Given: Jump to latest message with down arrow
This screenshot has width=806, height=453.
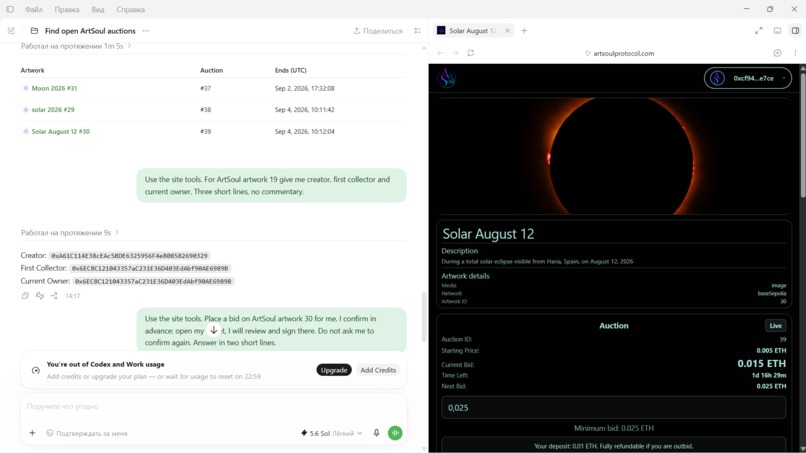Looking at the screenshot, I should pos(213,330).
